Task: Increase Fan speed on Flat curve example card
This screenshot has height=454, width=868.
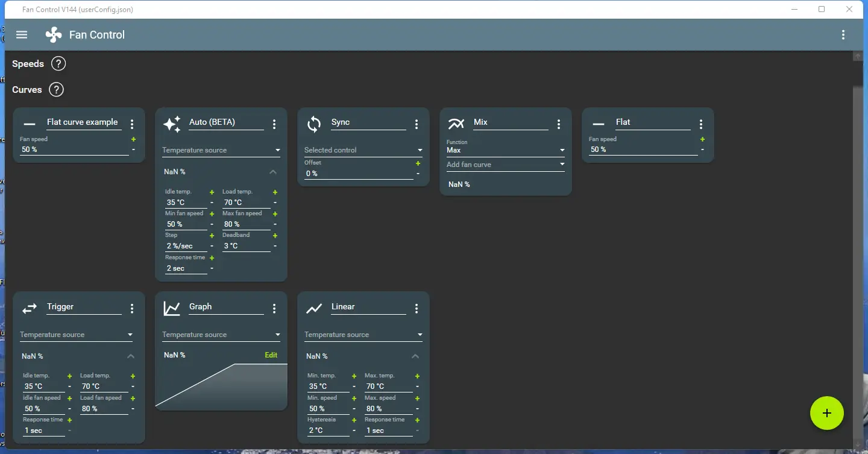Action: click(x=133, y=139)
